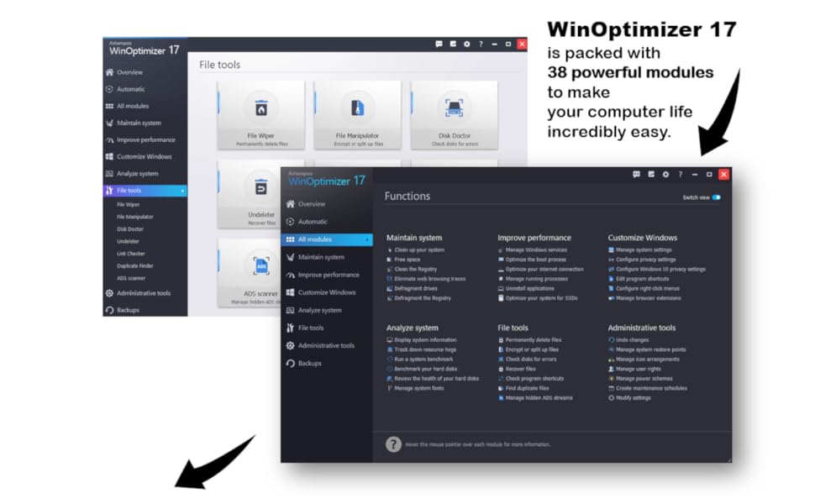Open Customize Windows in the dark front sidebar
This screenshot has height=504, width=815.
(x=326, y=292)
